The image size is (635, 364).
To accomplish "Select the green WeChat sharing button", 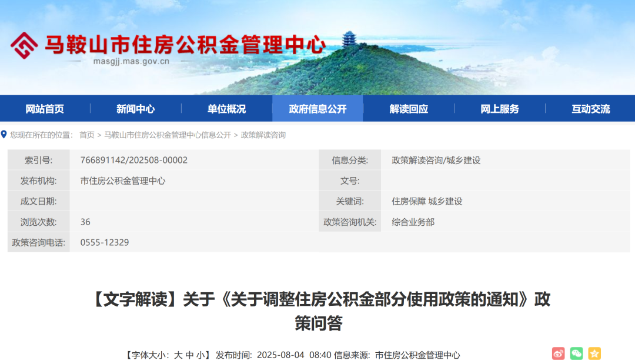I will pos(577,353).
